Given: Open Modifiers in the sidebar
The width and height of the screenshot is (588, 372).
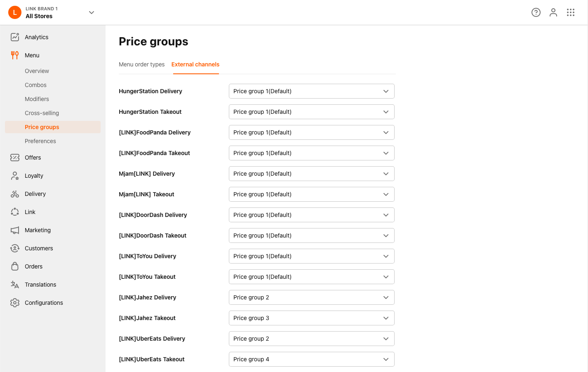Looking at the screenshot, I should pos(37,99).
